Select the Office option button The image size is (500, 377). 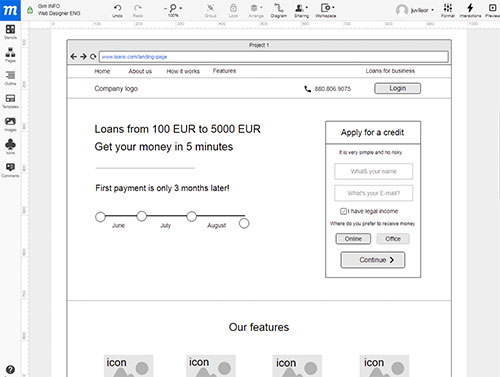coord(393,239)
